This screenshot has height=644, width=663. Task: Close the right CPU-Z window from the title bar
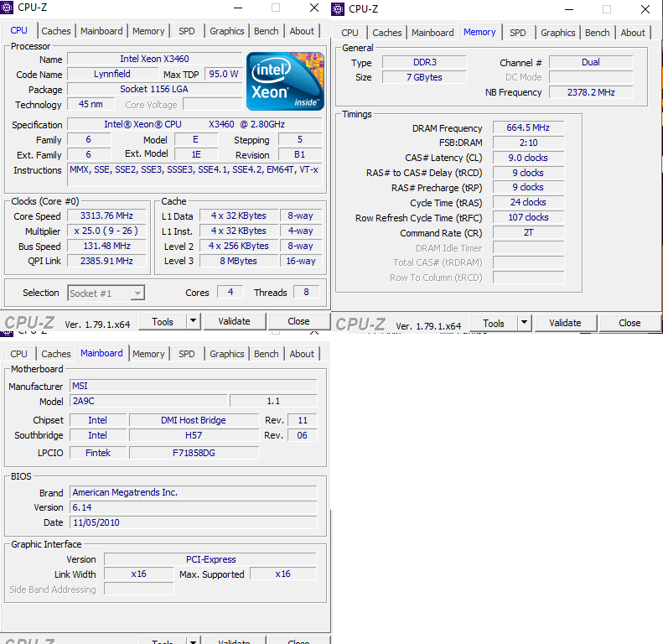(645, 9)
